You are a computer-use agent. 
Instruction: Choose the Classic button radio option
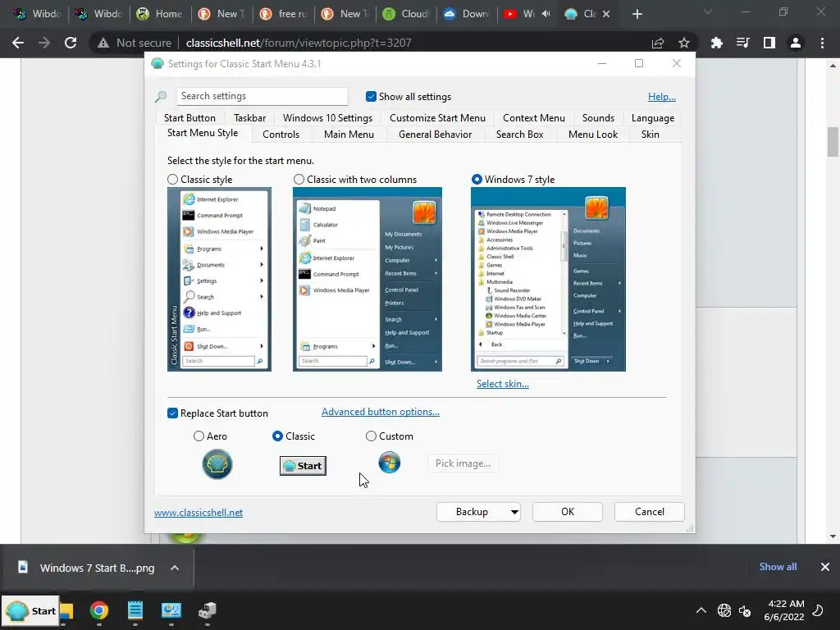pos(277,436)
